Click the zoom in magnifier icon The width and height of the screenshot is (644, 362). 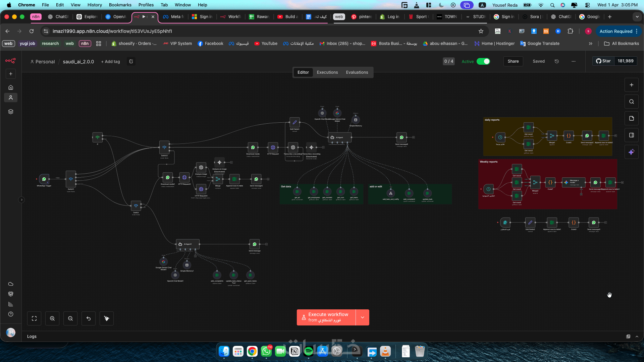pyautogui.click(x=52, y=318)
